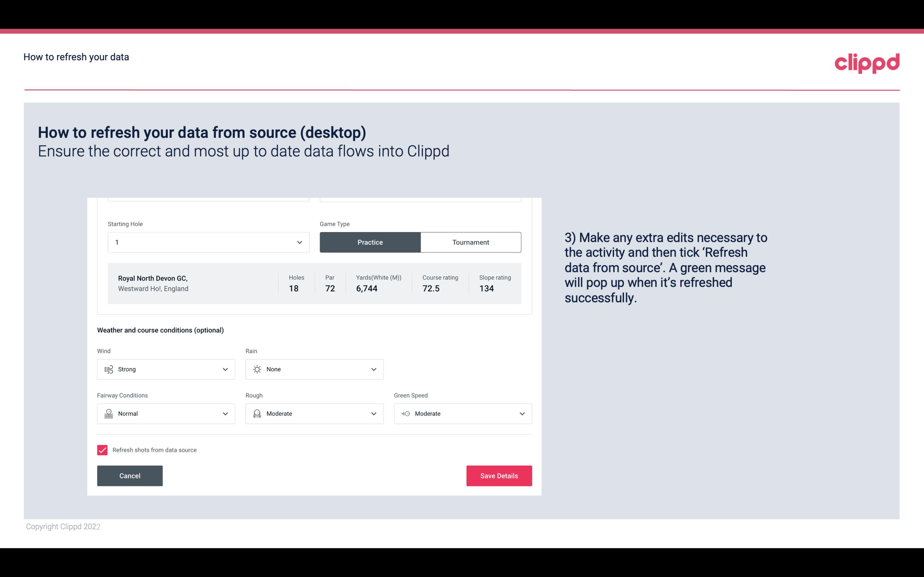This screenshot has width=924, height=577.
Task: Click the fairway conditions icon
Action: [x=108, y=414]
